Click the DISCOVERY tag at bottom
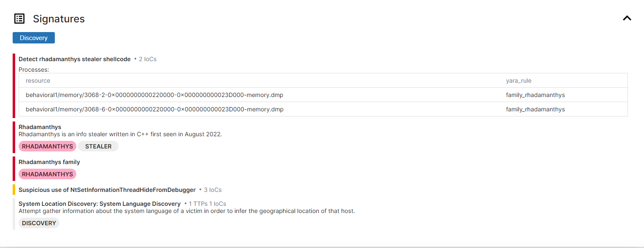644x248 pixels. [x=39, y=223]
